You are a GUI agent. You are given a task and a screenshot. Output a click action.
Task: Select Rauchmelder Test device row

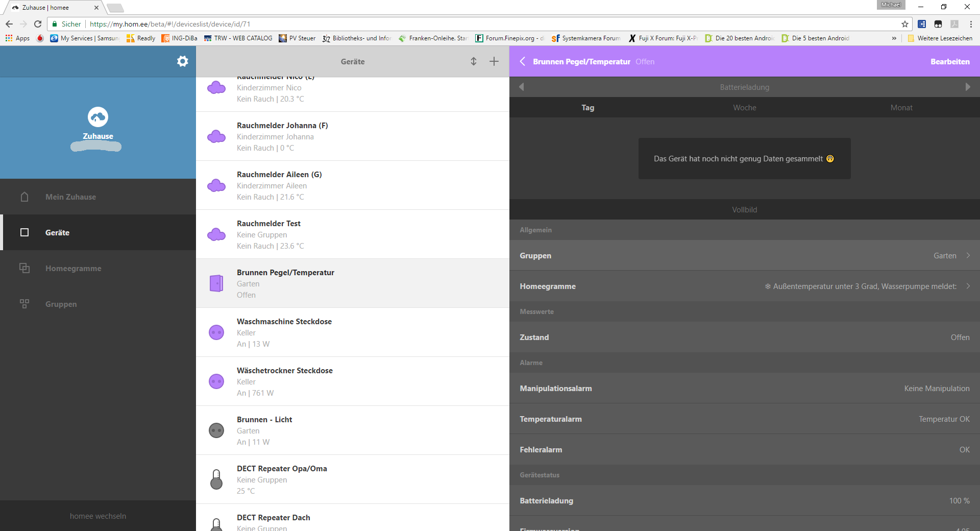[x=353, y=234]
